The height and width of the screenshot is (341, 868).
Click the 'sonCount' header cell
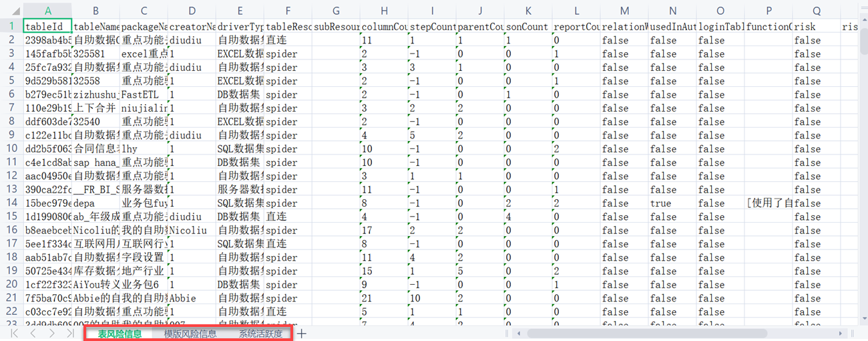[528, 26]
